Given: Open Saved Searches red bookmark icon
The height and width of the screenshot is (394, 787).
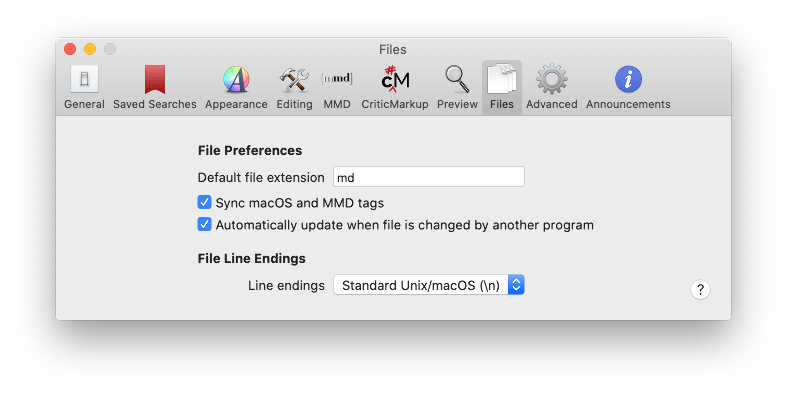Looking at the screenshot, I should tap(155, 79).
